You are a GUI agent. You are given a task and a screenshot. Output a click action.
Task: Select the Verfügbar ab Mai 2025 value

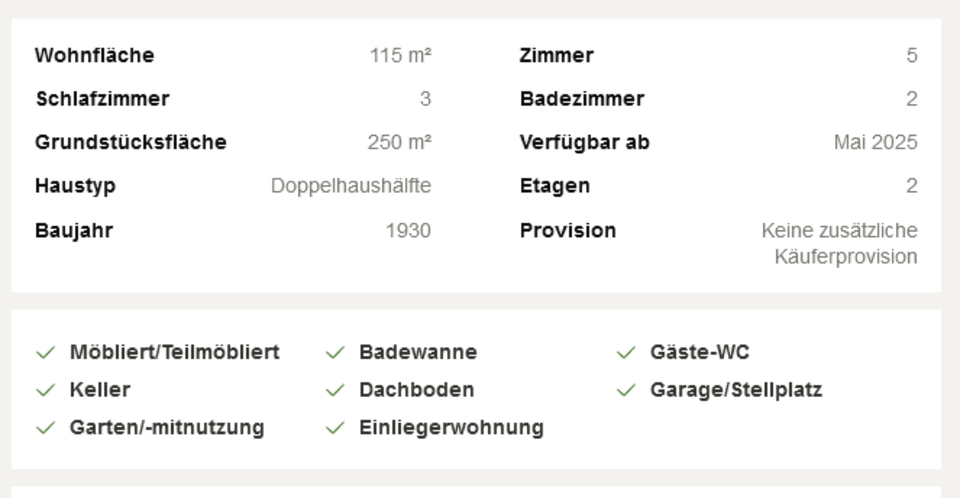click(x=876, y=142)
